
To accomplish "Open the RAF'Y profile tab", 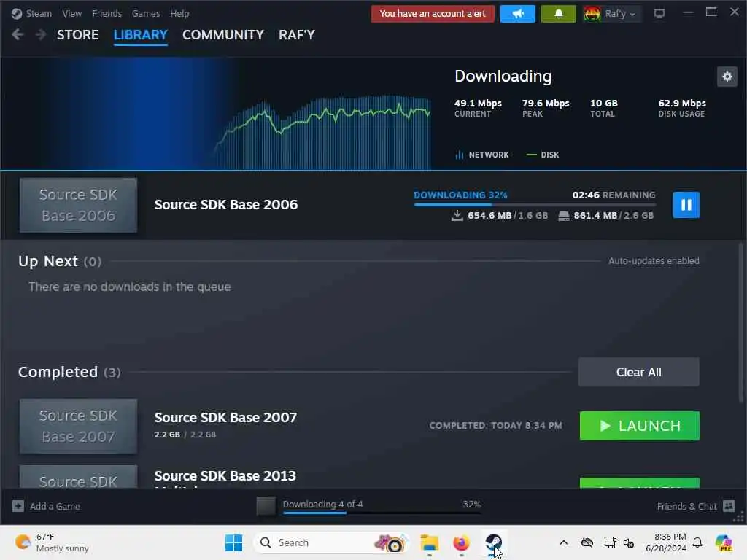I will [297, 35].
